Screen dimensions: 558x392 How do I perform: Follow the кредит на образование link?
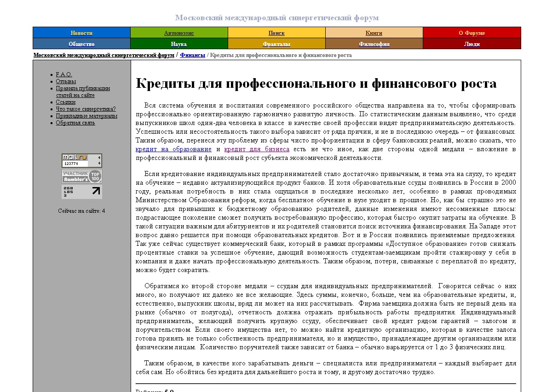[174, 149]
